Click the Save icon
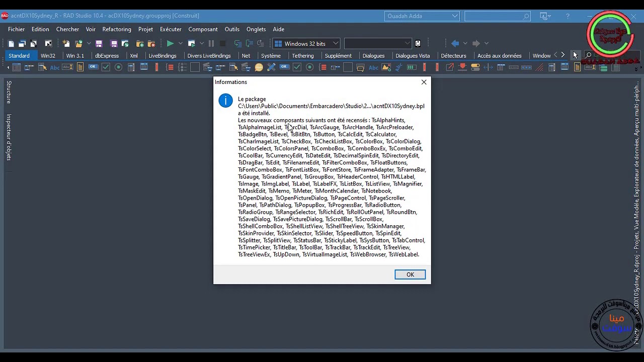The image size is (644, 362). point(99,44)
